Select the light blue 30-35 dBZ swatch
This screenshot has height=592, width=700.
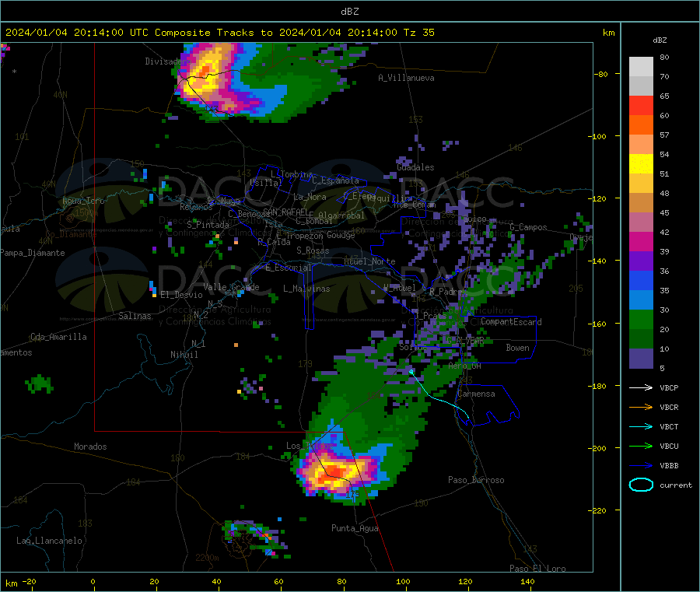pyautogui.click(x=641, y=300)
